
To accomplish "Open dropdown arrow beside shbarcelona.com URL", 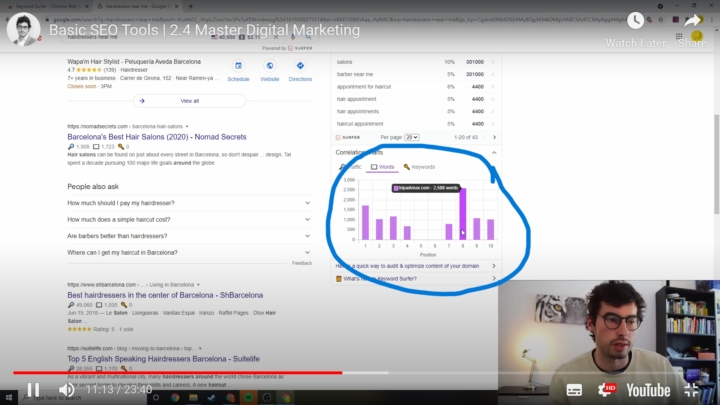I will click(x=198, y=285).
